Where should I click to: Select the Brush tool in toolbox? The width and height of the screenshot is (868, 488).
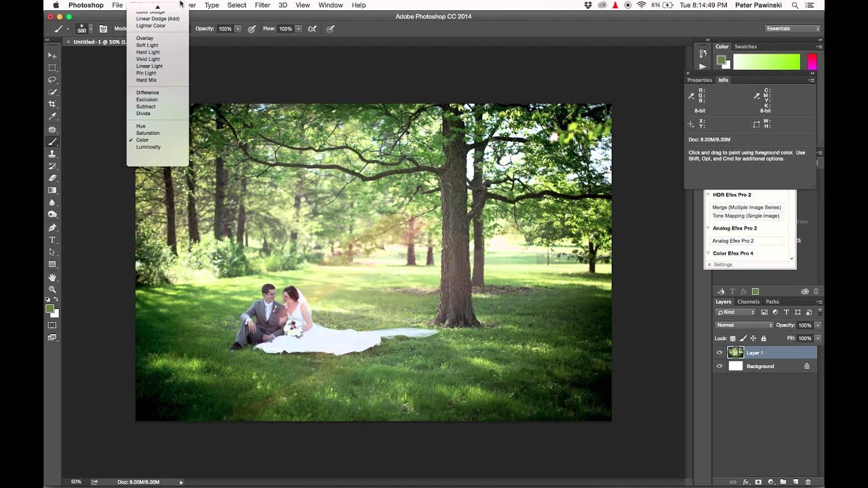coord(52,142)
